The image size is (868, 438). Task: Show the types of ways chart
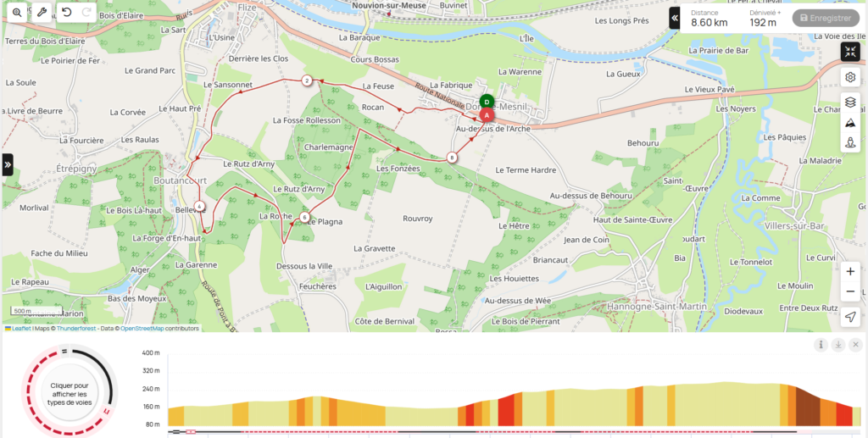point(70,394)
